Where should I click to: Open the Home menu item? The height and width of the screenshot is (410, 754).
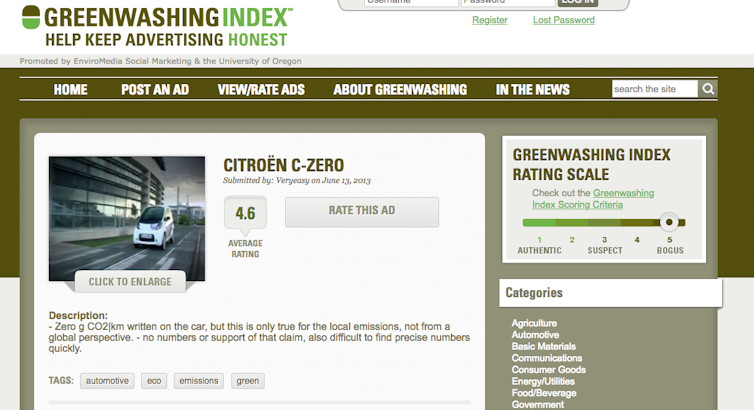70,90
